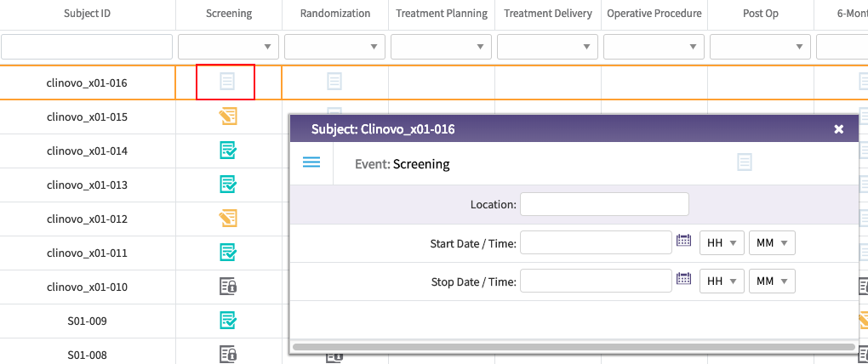Open Start Date calendar picker
The height and width of the screenshot is (364, 868).
click(x=683, y=241)
